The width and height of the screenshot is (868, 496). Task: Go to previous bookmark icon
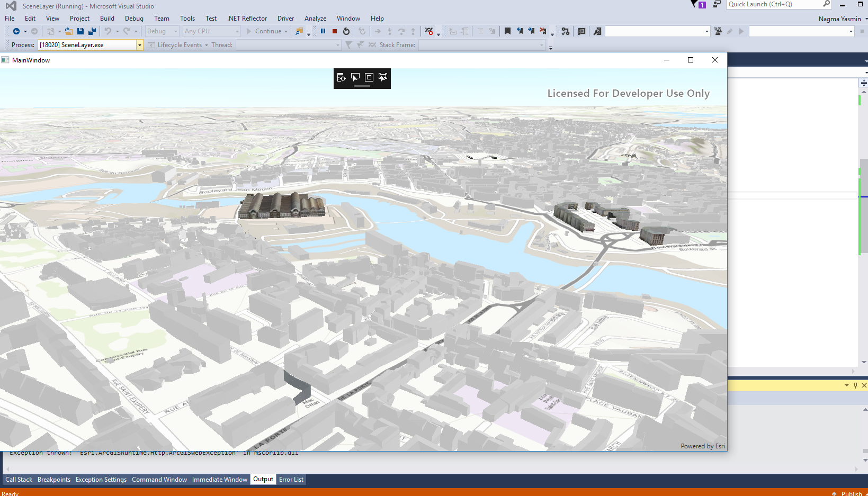pos(520,31)
